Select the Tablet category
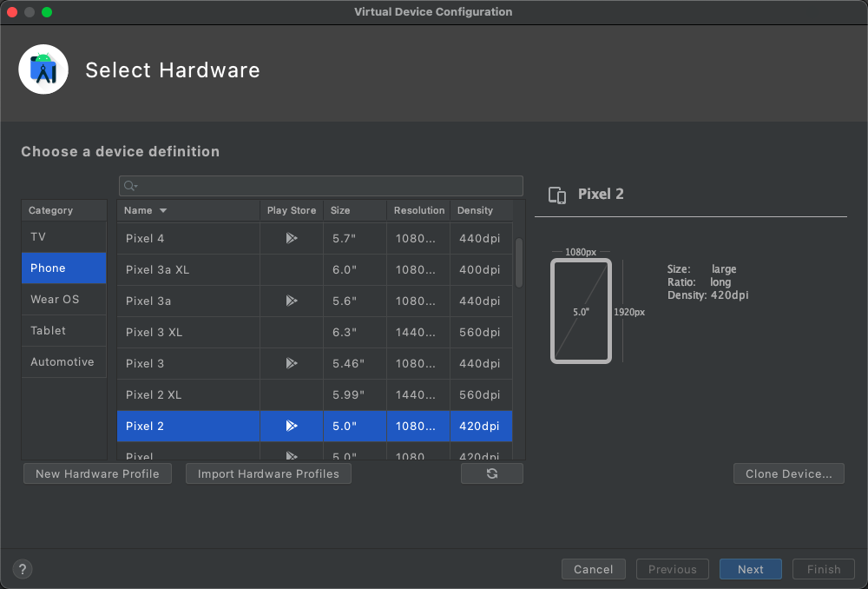Image resolution: width=868 pixels, height=589 pixels. pos(64,331)
